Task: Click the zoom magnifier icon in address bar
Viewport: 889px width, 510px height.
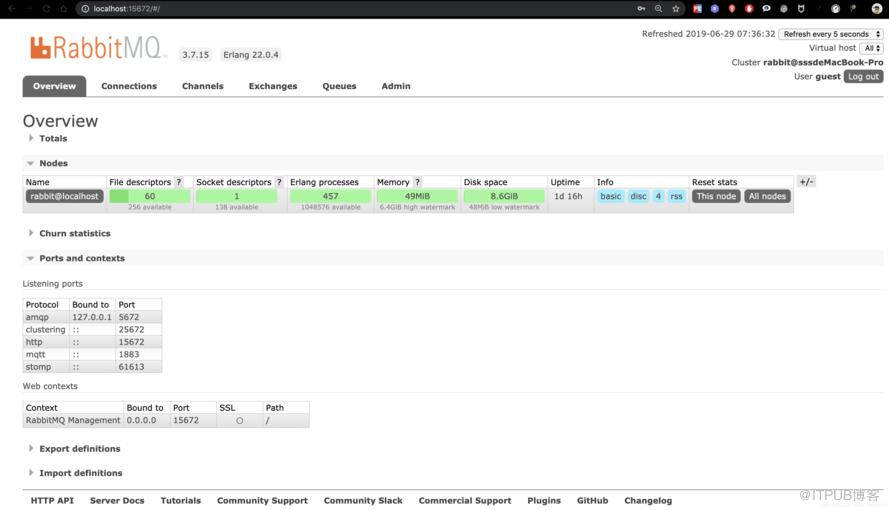Action: pos(658,8)
